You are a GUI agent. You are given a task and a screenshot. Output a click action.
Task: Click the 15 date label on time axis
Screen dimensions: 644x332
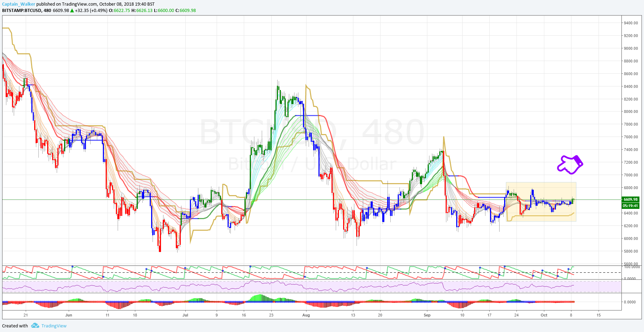(x=599, y=315)
